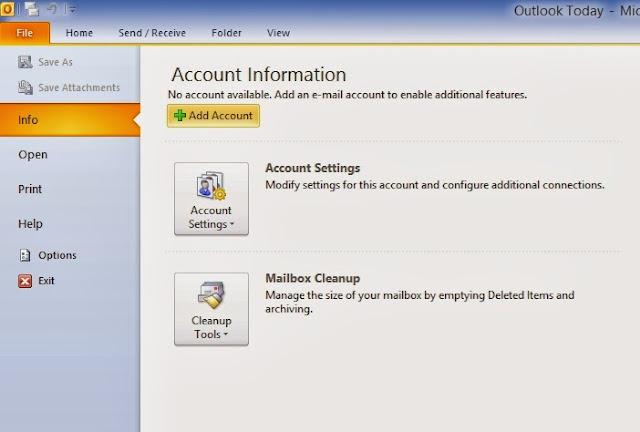
Task: Click the Undo quick access icon
Action: (52, 9)
